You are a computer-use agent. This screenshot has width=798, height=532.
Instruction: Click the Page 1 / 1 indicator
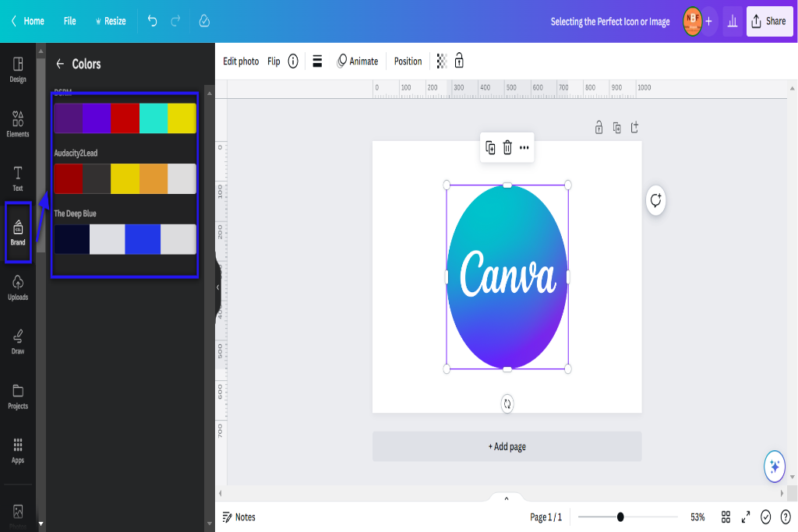546,516
